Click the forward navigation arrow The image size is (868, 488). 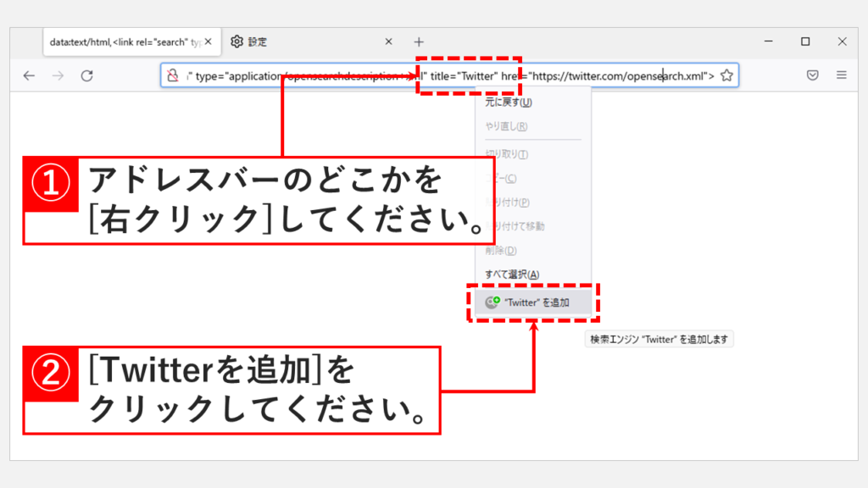click(58, 75)
